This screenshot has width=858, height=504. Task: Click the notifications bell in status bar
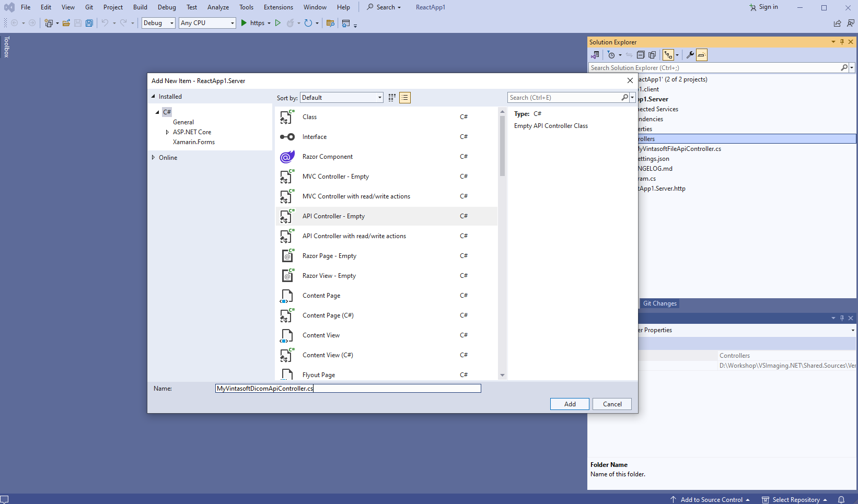click(x=841, y=499)
